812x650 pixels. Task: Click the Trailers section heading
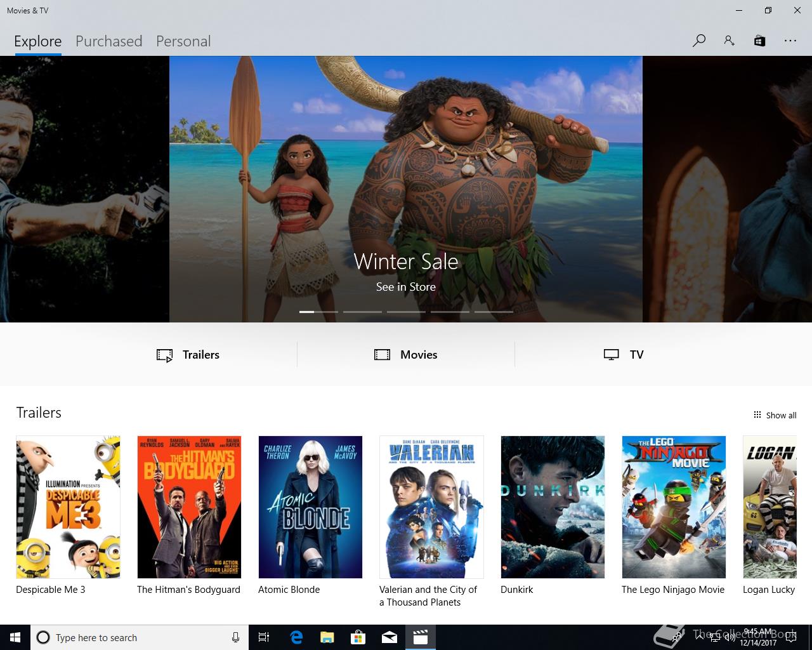pyautogui.click(x=39, y=413)
